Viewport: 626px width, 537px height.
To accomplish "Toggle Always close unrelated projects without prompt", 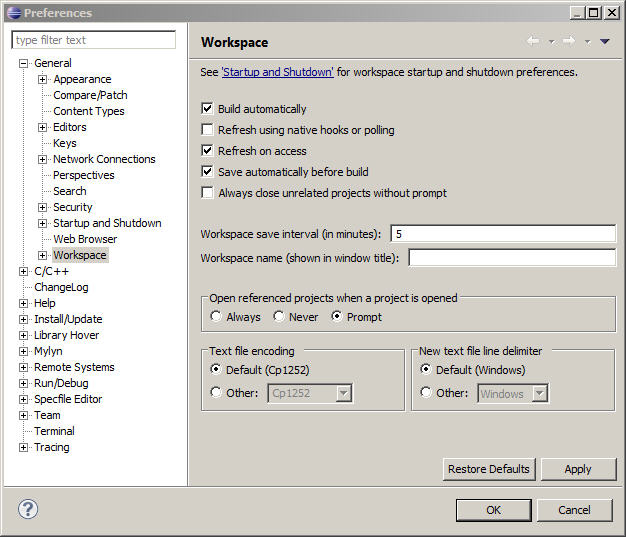I will [208, 193].
